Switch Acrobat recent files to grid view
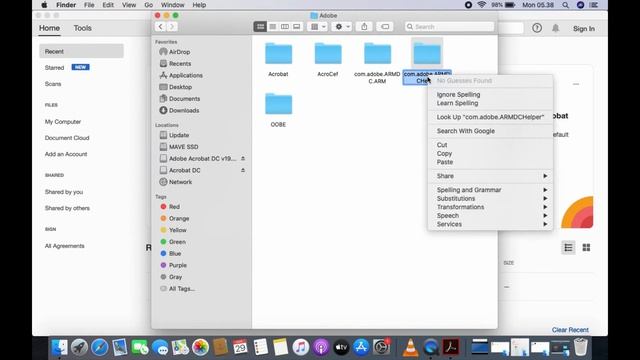The width and height of the screenshot is (640, 360). tap(586, 248)
